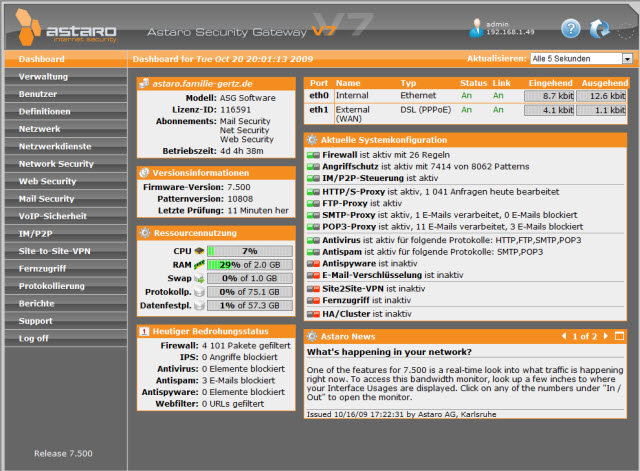Screen dimensions: 640x471
Task: Open the Support menu
Action: click(66, 321)
